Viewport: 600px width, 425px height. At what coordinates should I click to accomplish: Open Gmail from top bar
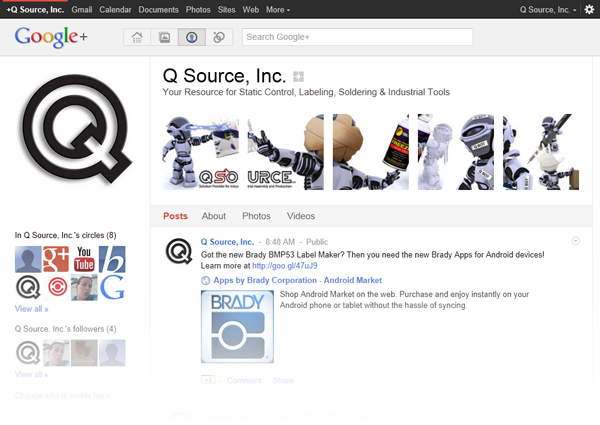point(82,10)
